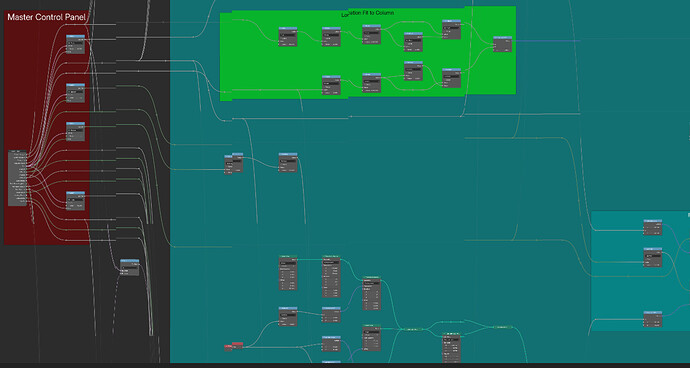The image size is (690, 368).
Task: Select the Master Control Panel frame title
Action: coord(46,18)
